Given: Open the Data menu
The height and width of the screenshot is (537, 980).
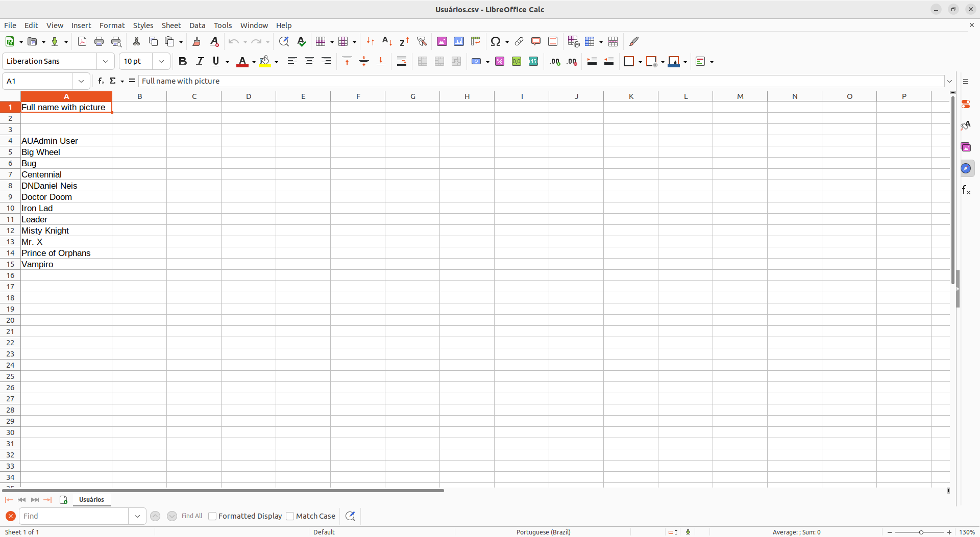Looking at the screenshot, I should [197, 25].
